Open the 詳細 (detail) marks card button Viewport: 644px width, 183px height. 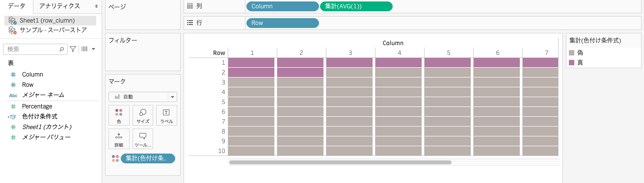click(119, 139)
